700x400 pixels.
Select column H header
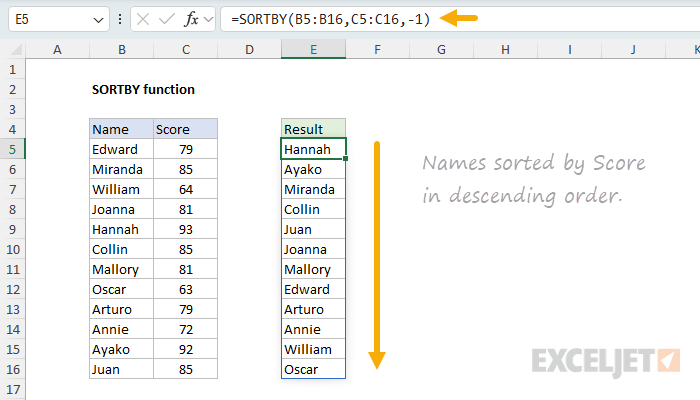click(x=505, y=50)
